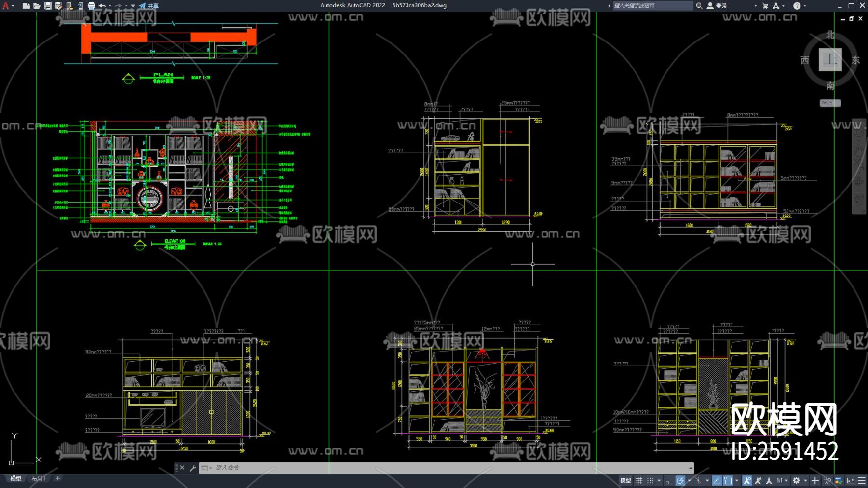
Task: Click the 上 face of the ViewCube
Action: [830, 60]
